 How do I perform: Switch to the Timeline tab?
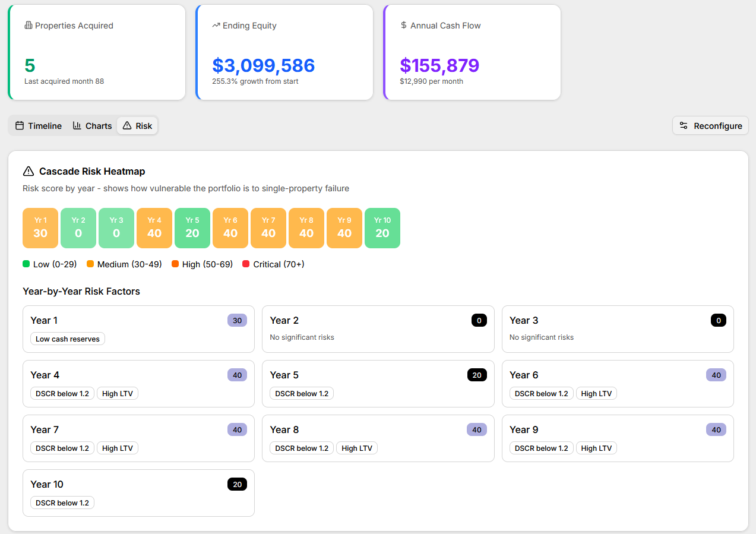39,126
